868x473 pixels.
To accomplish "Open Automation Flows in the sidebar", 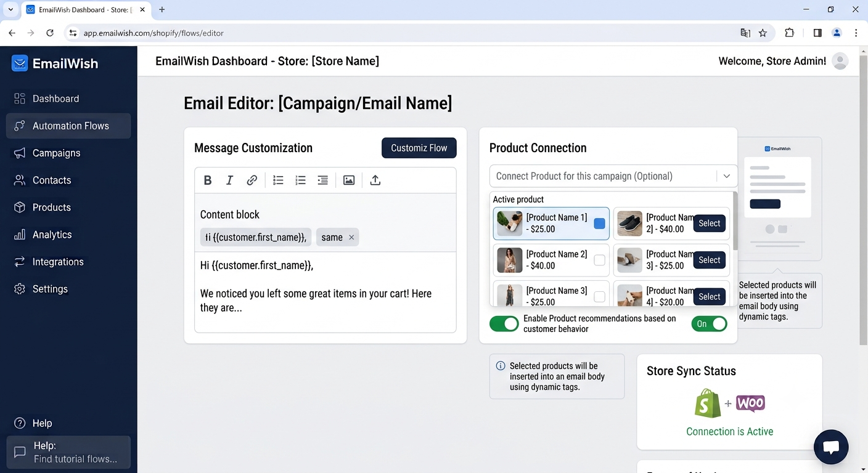I will 68,126.
